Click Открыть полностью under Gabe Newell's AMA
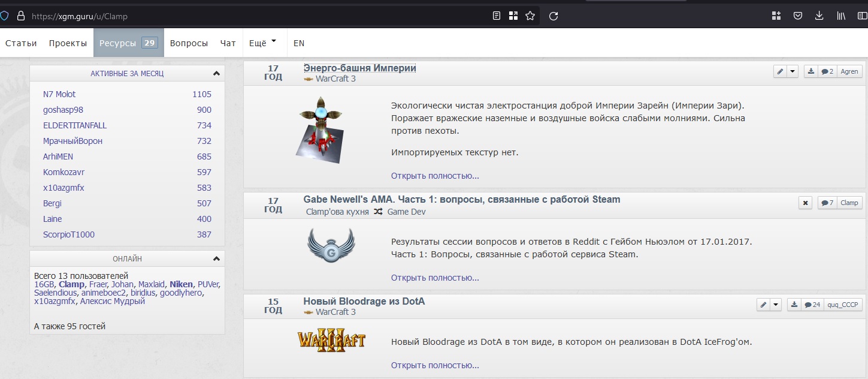 coord(435,278)
